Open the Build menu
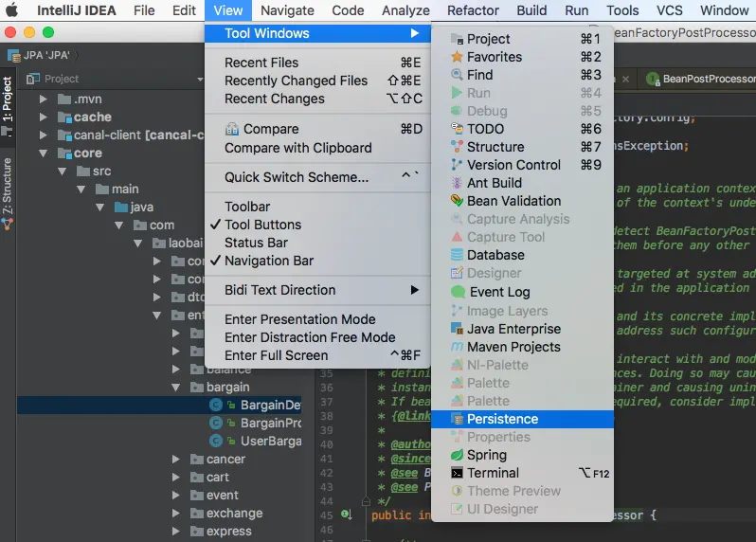Image resolution: width=756 pixels, height=542 pixels. click(531, 10)
